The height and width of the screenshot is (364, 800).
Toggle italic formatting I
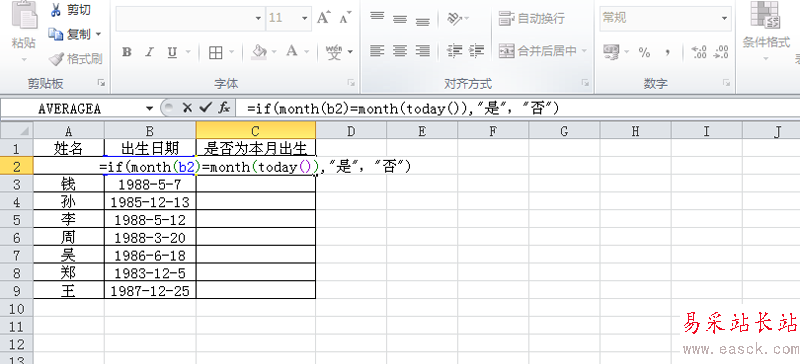pyautogui.click(x=150, y=52)
